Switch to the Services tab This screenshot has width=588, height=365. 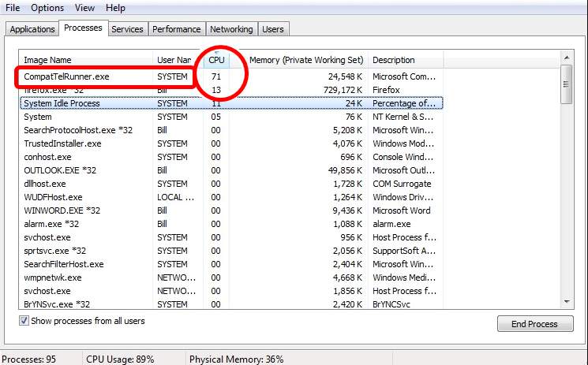pyautogui.click(x=127, y=29)
